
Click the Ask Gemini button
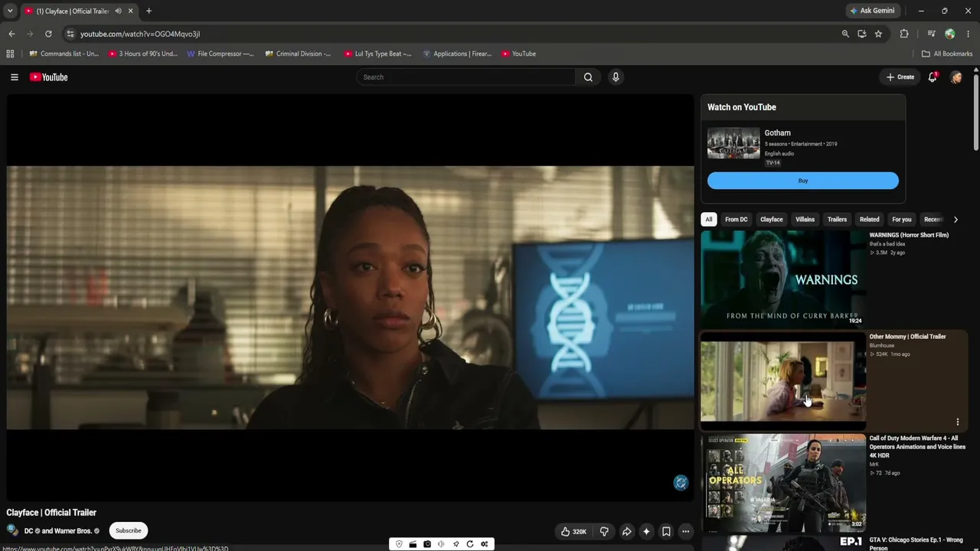pyautogui.click(x=872, y=11)
